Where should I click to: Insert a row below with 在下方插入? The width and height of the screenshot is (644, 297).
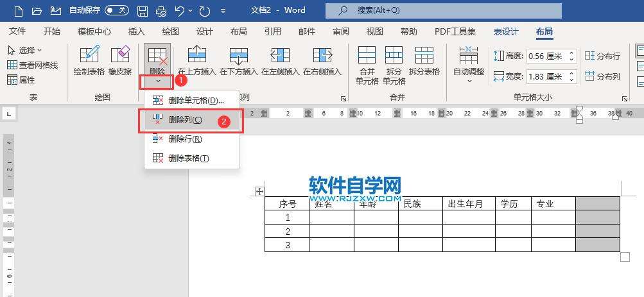(x=239, y=61)
